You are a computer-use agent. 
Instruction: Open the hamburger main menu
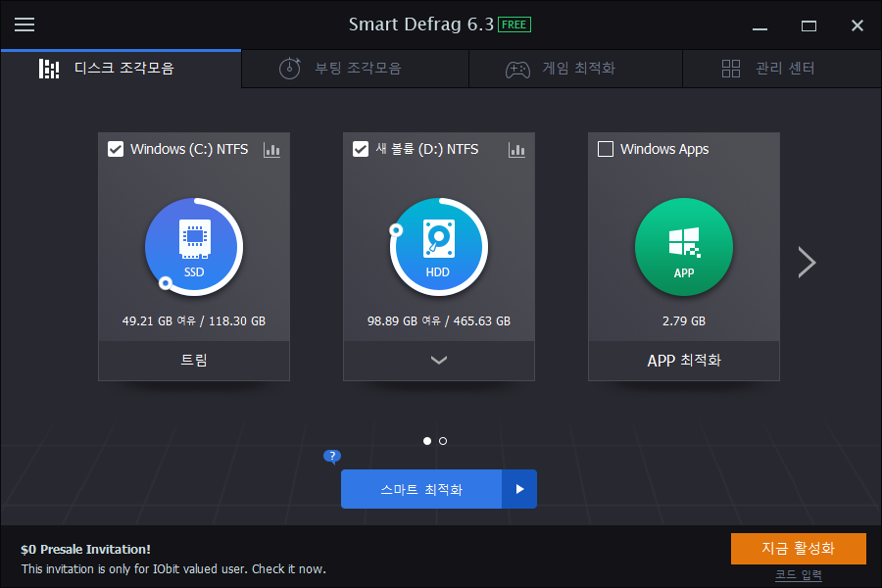pos(24,24)
